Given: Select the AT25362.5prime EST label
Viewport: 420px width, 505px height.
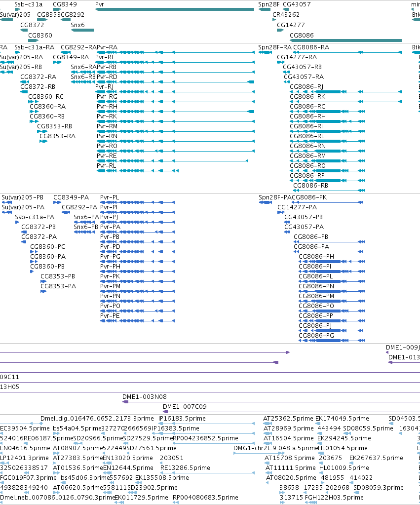Looking at the screenshot, I should click(x=288, y=419).
